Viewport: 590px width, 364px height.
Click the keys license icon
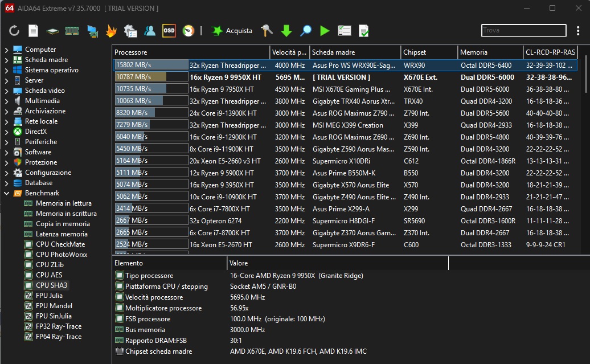(x=267, y=31)
